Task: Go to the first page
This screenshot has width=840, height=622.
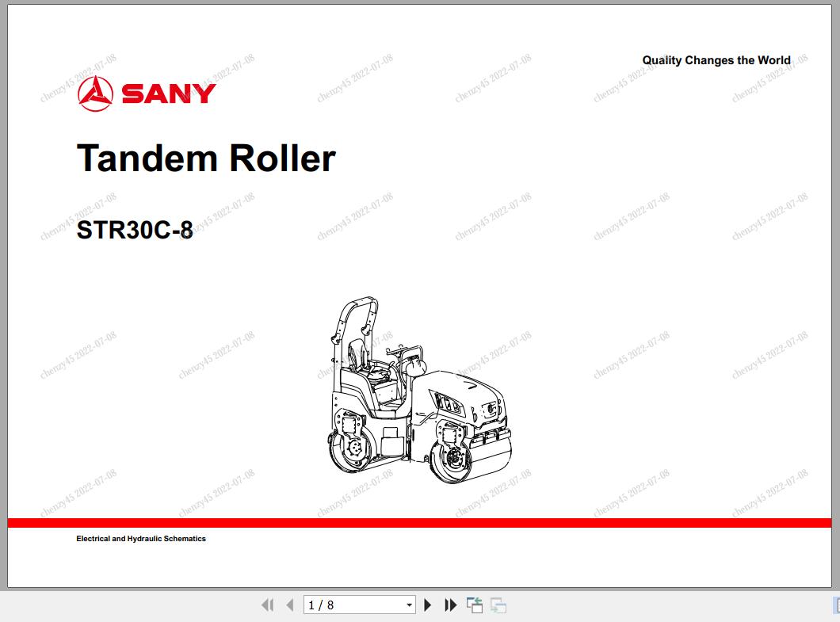Action: [267, 605]
